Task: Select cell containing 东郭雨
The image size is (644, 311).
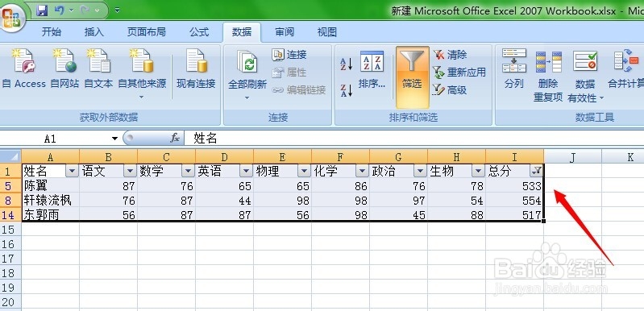Action: pyautogui.click(x=50, y=214)
